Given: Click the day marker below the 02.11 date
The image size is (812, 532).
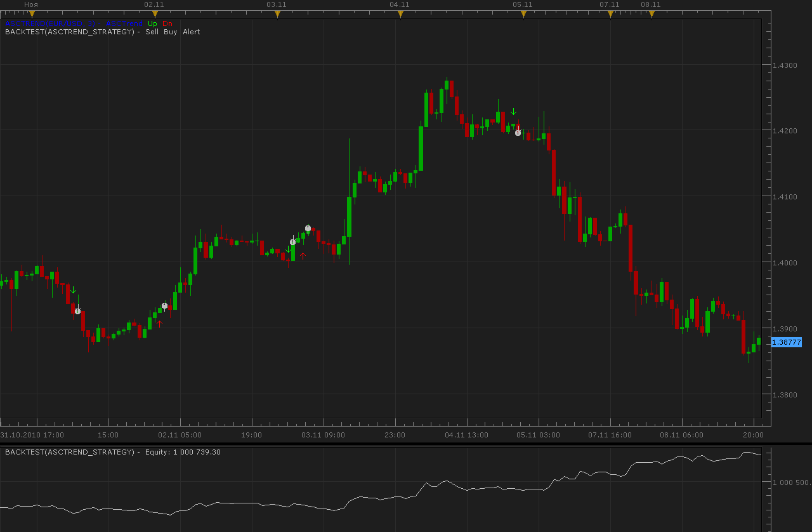Looking at the screenshot, I should (x=155, y=14).
